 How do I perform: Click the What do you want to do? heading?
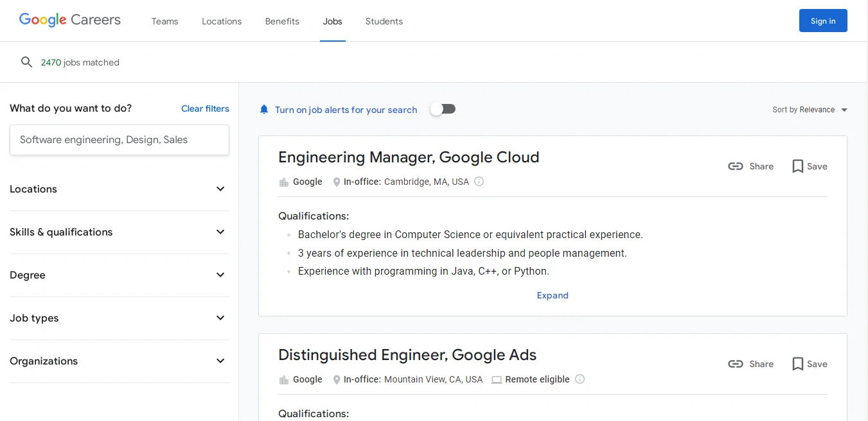point(71,108)
